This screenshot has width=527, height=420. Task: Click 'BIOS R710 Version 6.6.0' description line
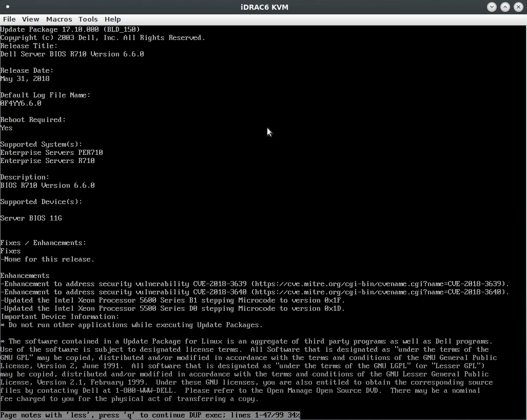[47, 186]
